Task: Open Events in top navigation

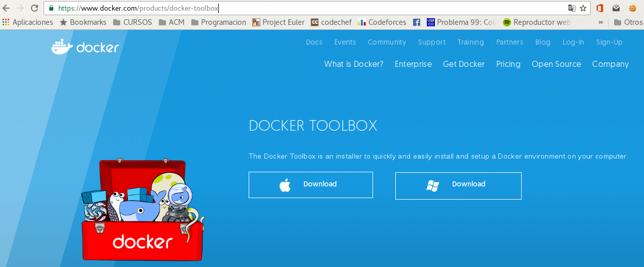Action: coord(345,42)
